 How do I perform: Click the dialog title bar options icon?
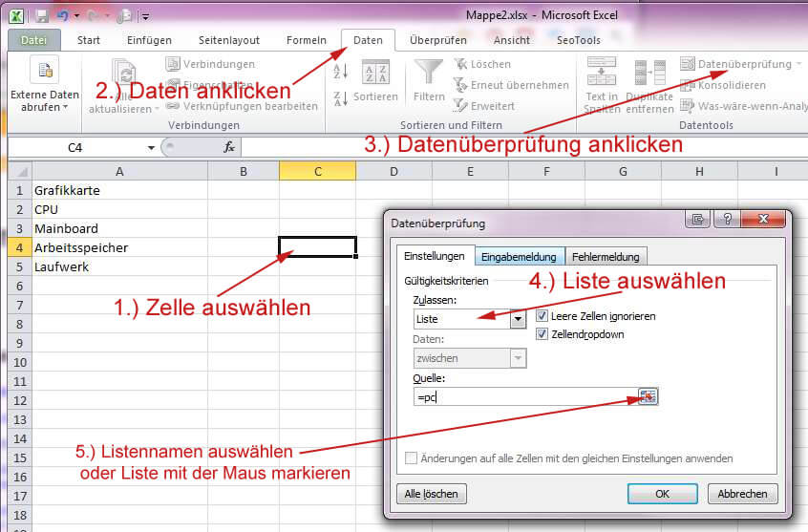click(x=698, y=219)
